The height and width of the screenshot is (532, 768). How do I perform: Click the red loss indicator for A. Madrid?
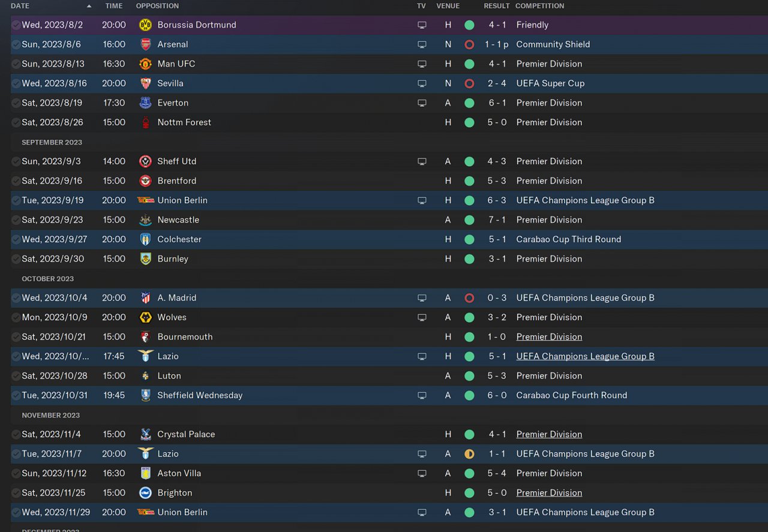(x=469, y=298)
